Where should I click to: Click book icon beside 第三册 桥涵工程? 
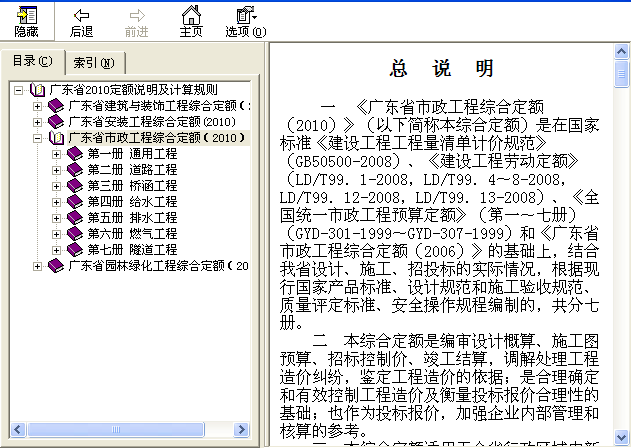[x=75, y=186]
